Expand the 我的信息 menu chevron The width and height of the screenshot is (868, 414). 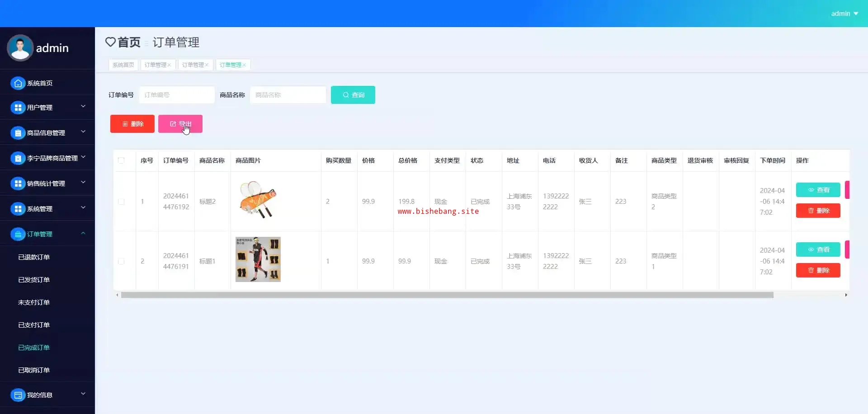point(83,394)
